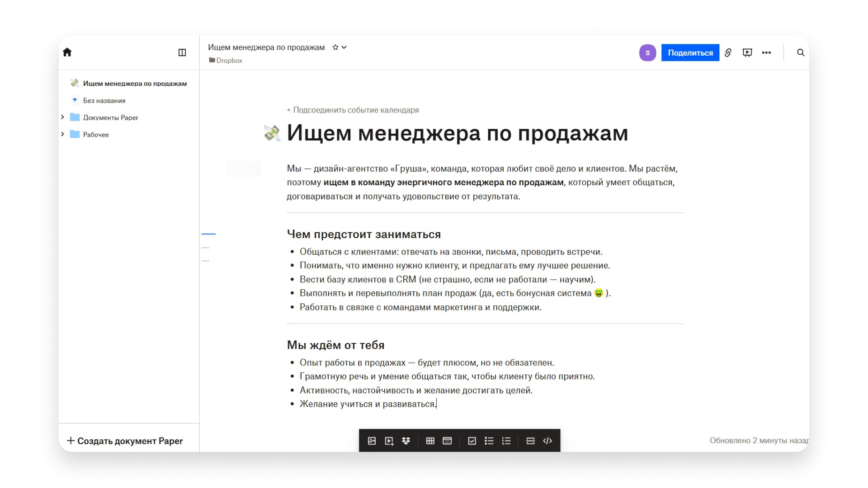Click the Обновлено 2 минуты назад status
The width and height of the screenshot is (868, 488).
click(x=759, y=441)
